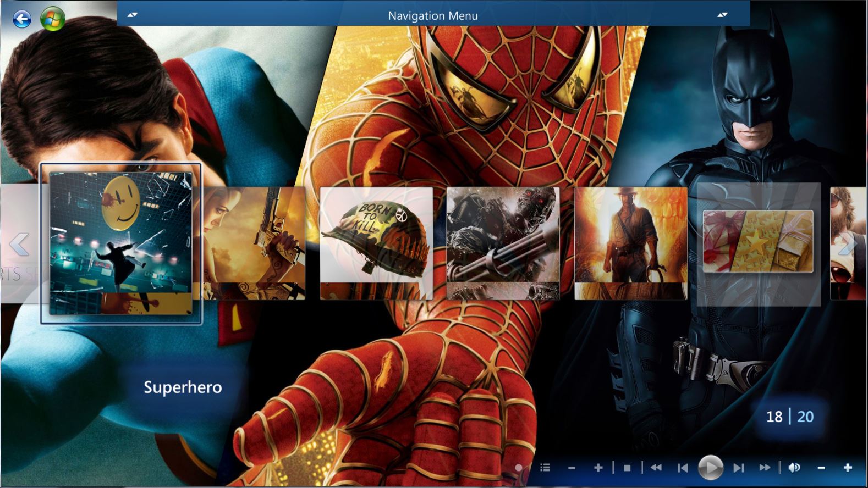This screenshot has width=868, height=488.
Task: Start playback with the round Play button
Action: [x=710, y=468]
